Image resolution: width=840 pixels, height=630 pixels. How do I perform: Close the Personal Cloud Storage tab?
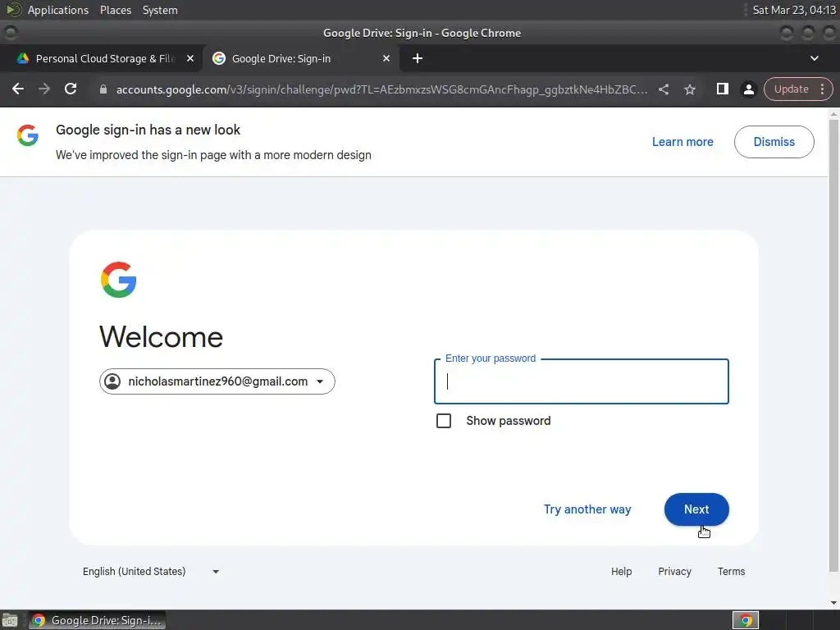pyautogui.click(x=190, y=58)
